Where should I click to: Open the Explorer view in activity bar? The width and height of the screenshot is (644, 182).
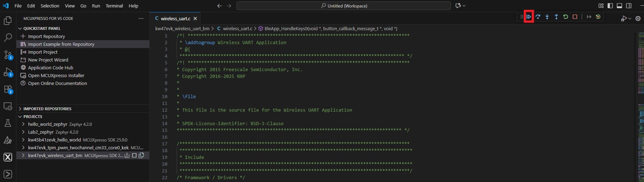click(x=8, y=20)
